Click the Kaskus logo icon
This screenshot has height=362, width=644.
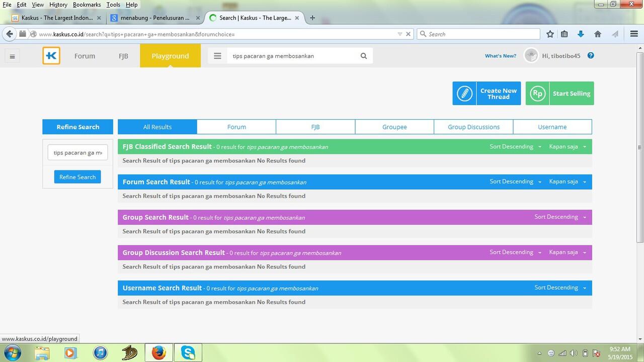[51, 56]
